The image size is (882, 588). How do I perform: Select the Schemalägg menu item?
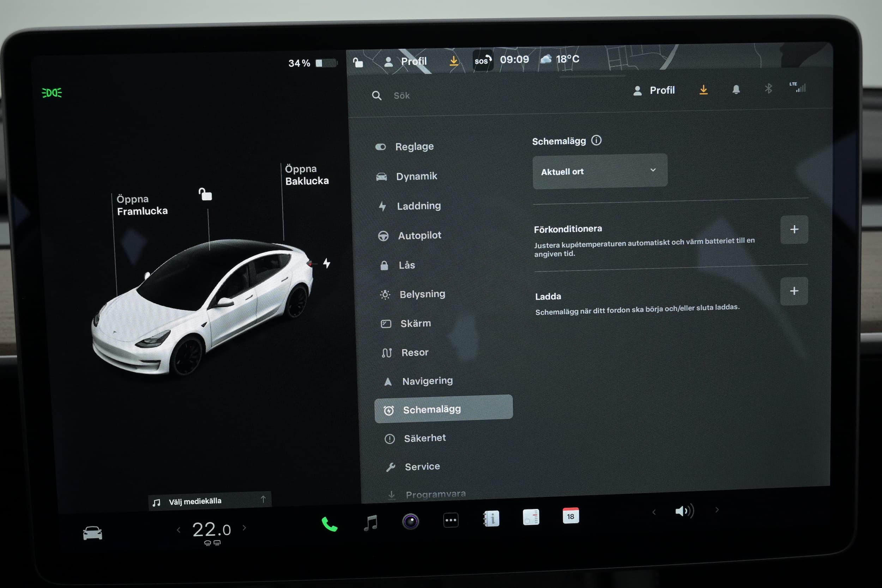(443, 409)
